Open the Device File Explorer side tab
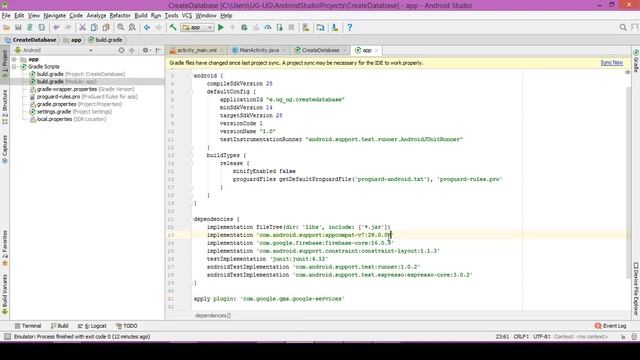640x360 pixels. point(636,288)
